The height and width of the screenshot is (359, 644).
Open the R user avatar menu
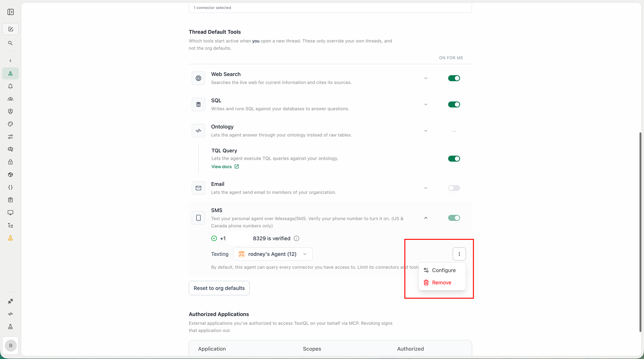[x=11, y=346]
